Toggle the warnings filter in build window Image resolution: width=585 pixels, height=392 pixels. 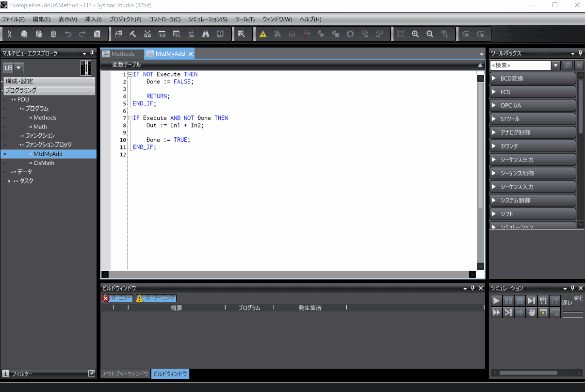click(156, 298)
